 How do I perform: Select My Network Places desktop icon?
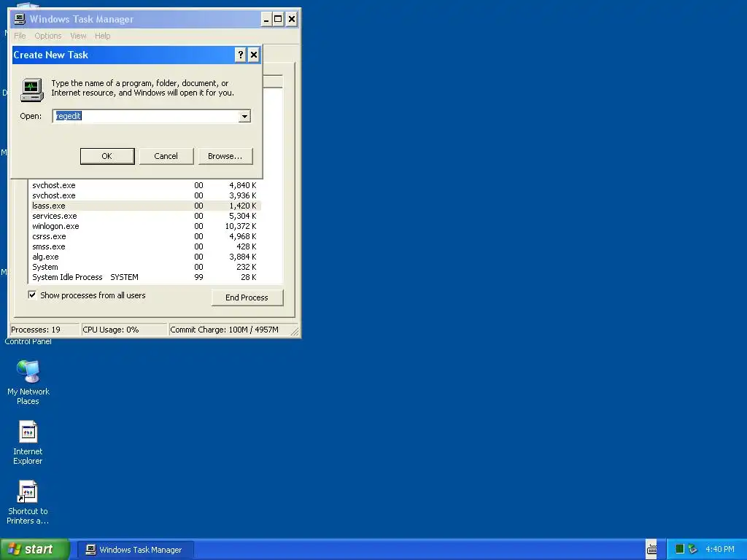[x=28, y=382]
